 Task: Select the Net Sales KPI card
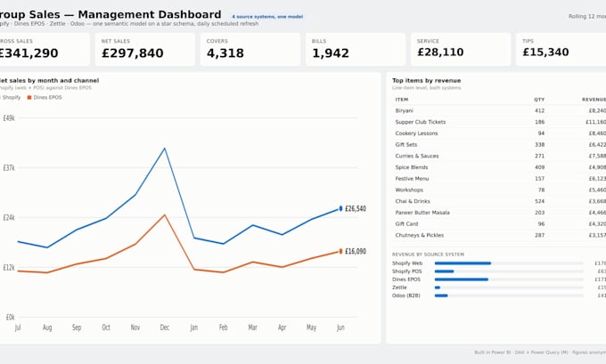[145, 50]
